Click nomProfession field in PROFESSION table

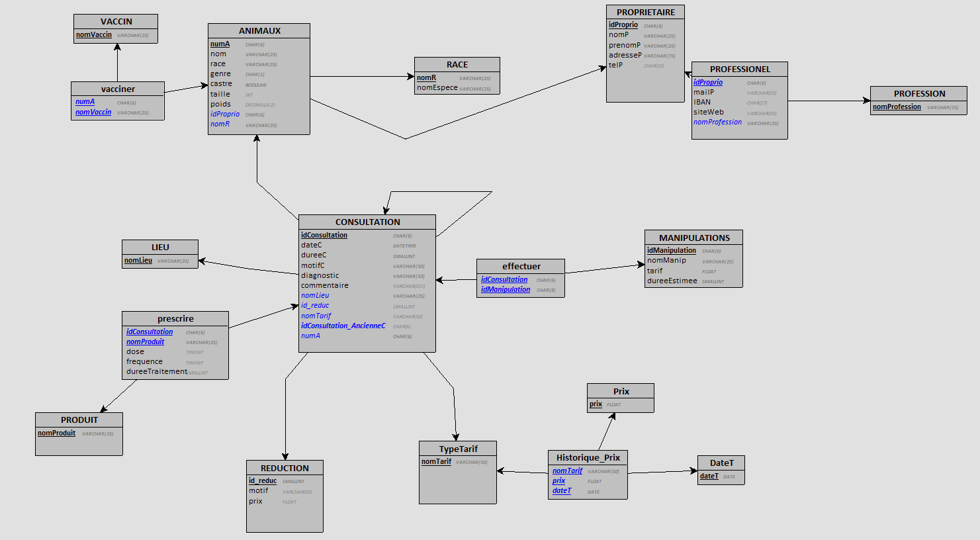pos(897,107)
